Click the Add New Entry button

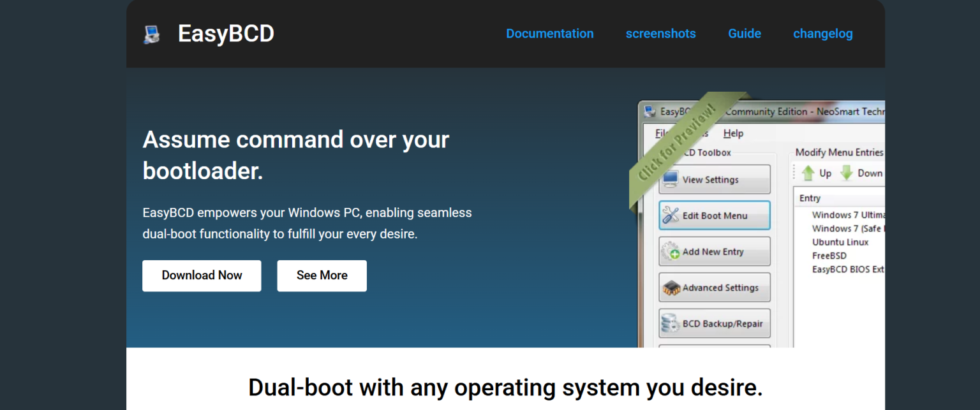click(715, 251)
